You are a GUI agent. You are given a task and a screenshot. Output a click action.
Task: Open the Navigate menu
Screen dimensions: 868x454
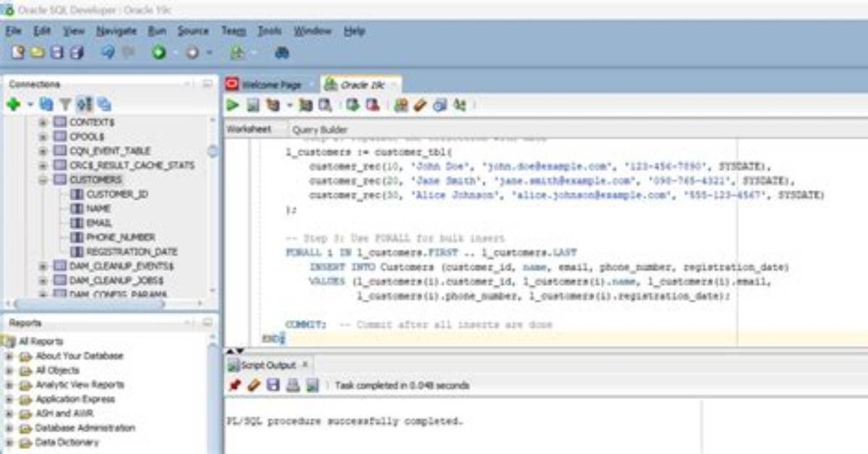[116, 31]
